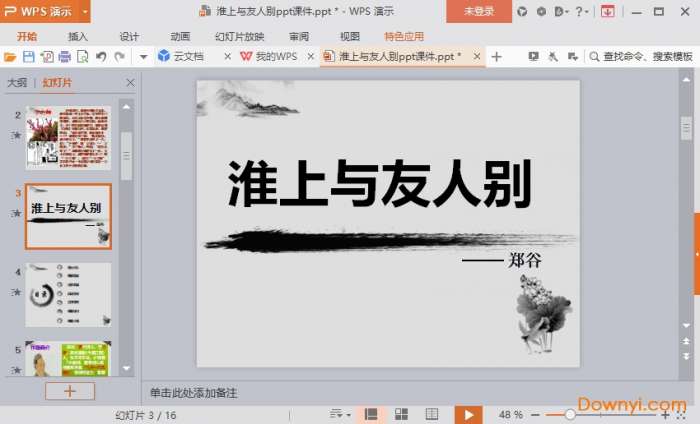
Task: Select slide 2 thumbnail
Action: tap(68, 137)
